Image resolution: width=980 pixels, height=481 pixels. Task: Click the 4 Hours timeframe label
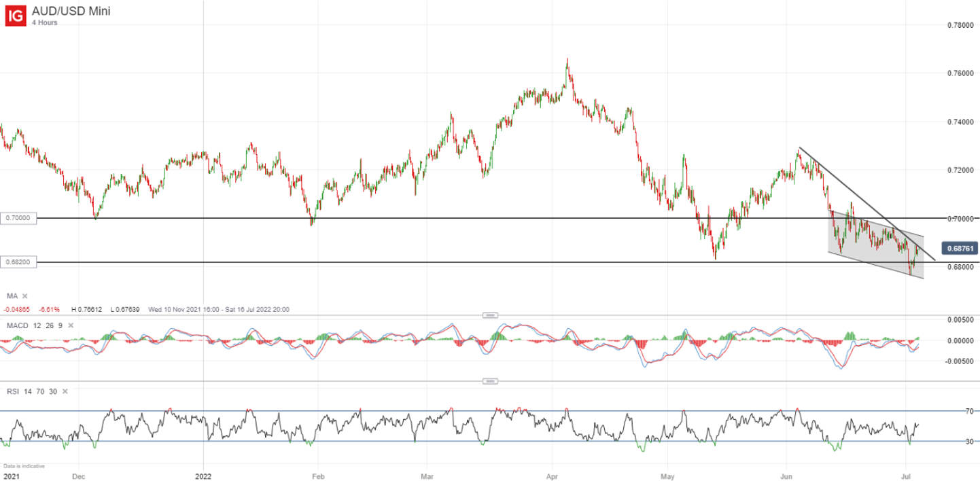point(45,23)
